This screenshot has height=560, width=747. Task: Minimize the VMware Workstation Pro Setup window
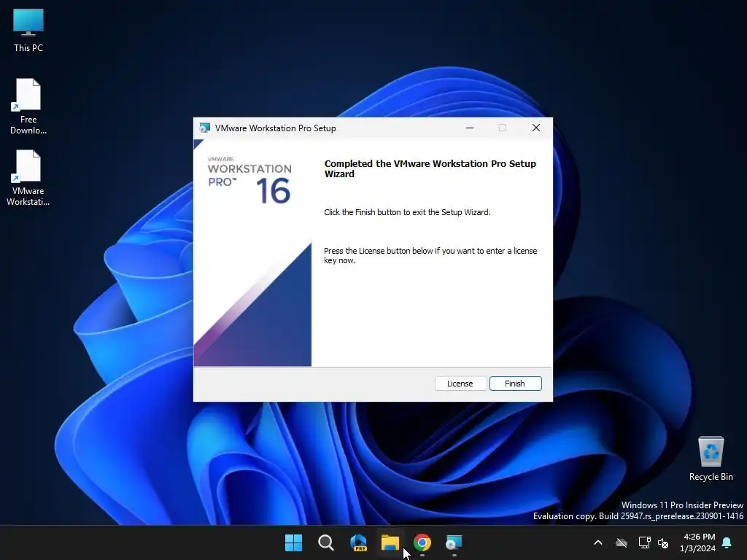tap(470, 128)
